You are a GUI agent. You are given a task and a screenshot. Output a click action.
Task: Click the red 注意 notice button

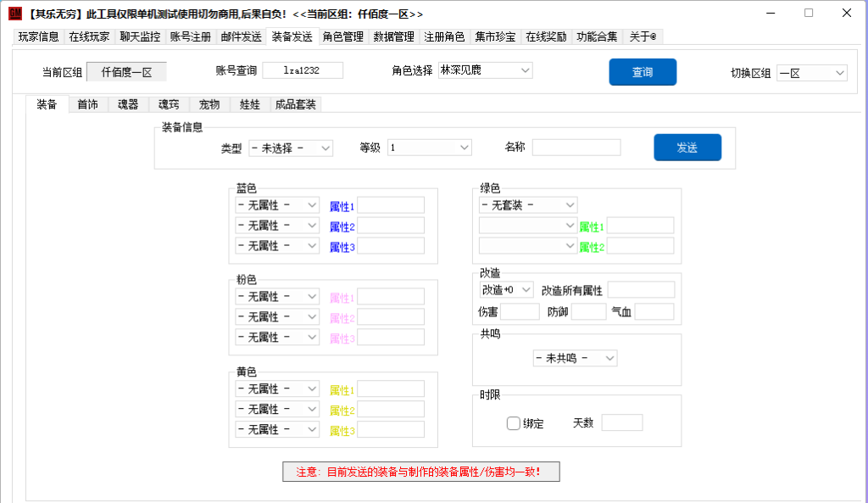click(x=420, y=472)
